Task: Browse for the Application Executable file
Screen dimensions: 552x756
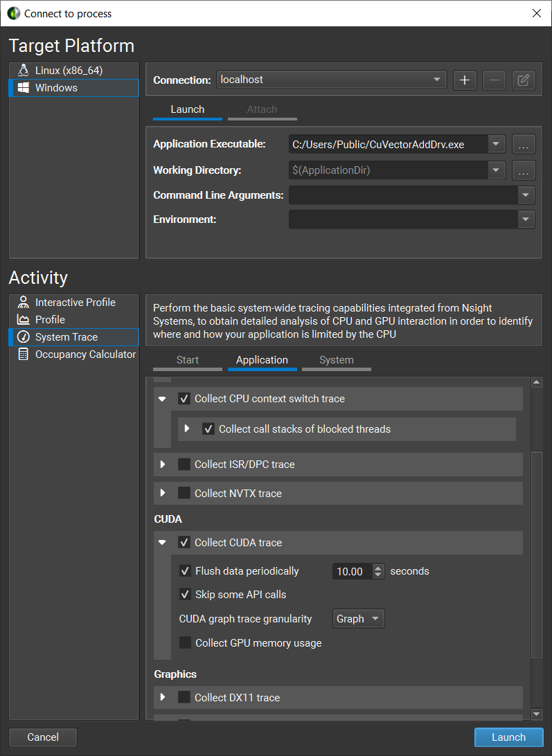Action: click(x=524, y=145)
